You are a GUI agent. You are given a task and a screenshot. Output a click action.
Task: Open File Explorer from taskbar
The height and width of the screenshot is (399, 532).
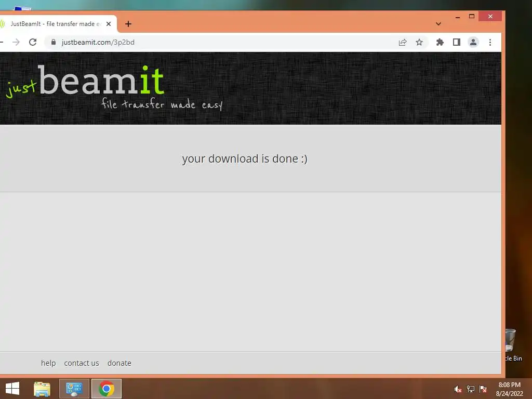pyautogui.click(x=42, y=389)
